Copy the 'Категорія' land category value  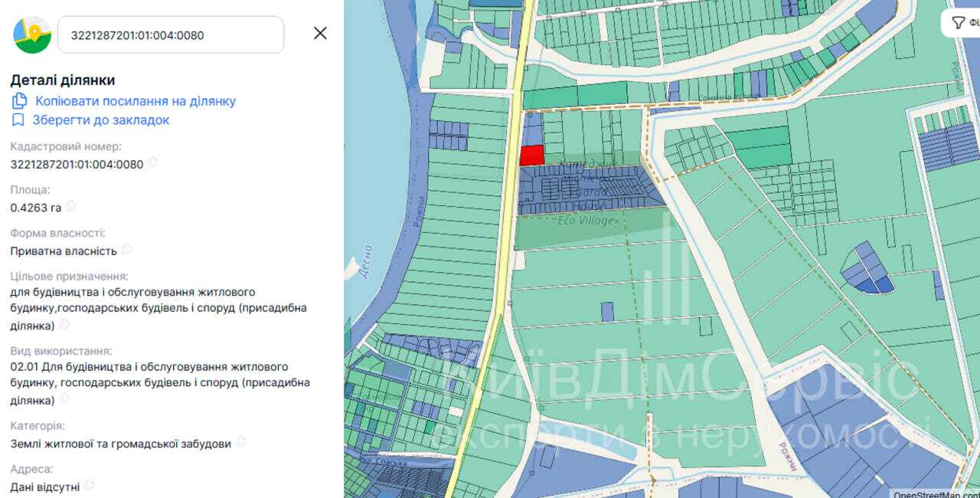point(241,442)
